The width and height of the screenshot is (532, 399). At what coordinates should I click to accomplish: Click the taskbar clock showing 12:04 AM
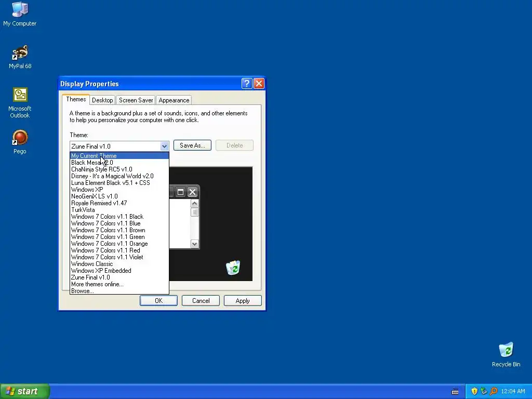[x=513, y=391]
